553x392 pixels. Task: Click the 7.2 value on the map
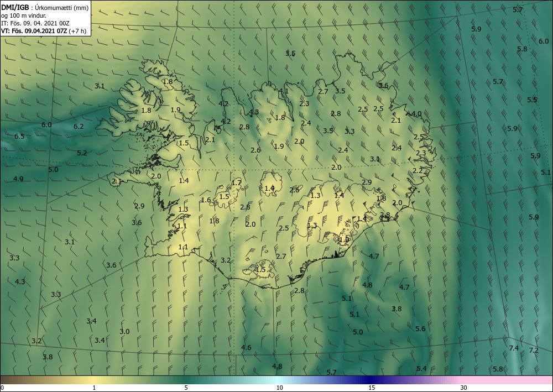coord(534,350)
